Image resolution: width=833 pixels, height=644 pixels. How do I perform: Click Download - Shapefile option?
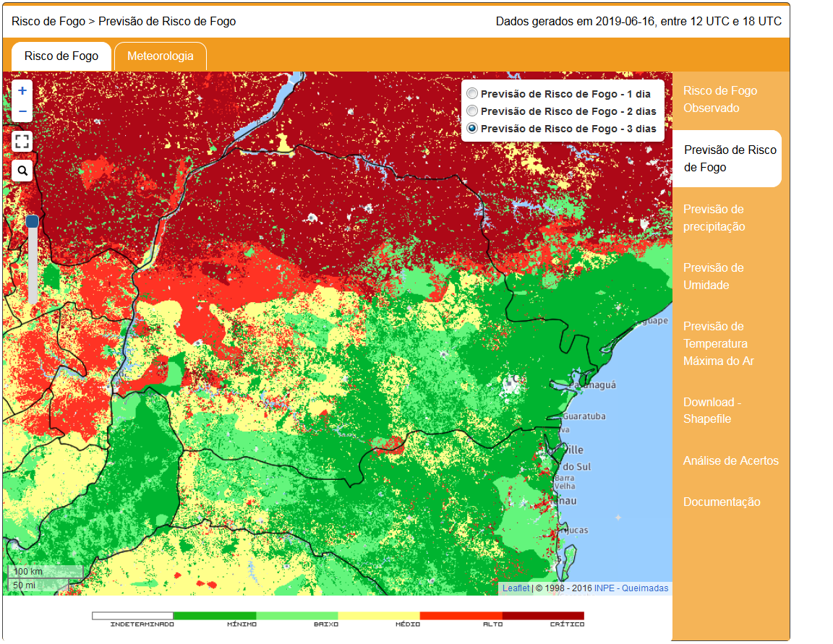(712, 411)
